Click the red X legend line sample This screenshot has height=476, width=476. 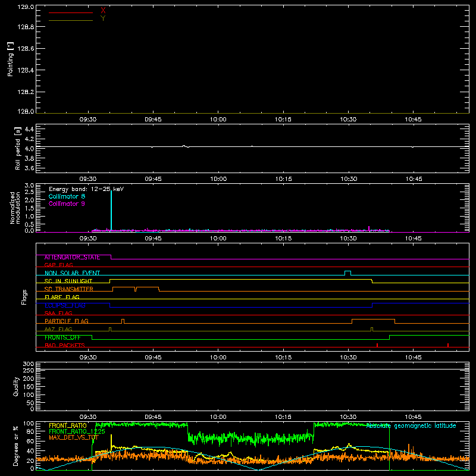pos(71,12)
